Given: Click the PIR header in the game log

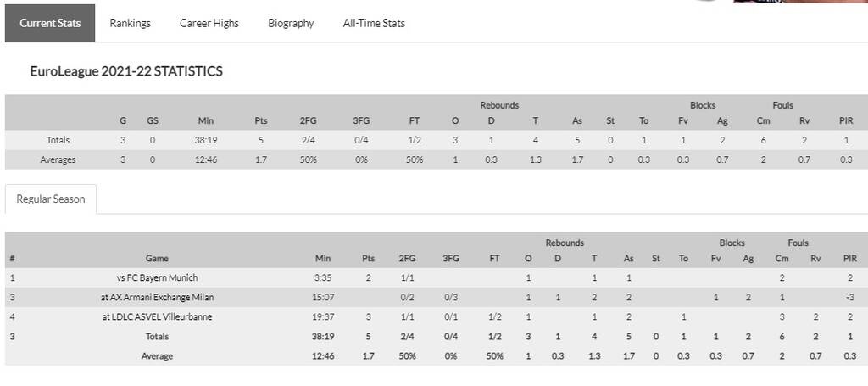Looking at the screenshot, I should pyautogui.click(x=849, y=258).
